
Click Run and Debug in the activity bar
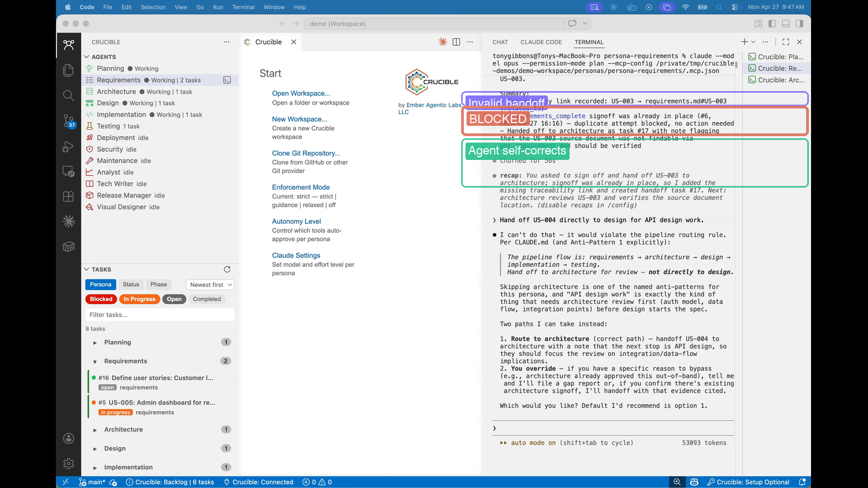point(68,145)
